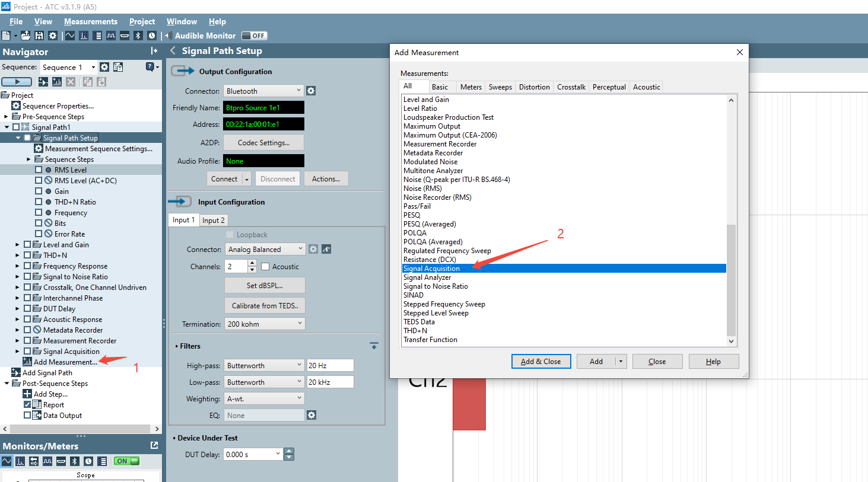Image resolution: width=868 pixels, height=482 pixels.
Task: Expand the Level and Gain tree node
Action: click(x=17, y=244)
